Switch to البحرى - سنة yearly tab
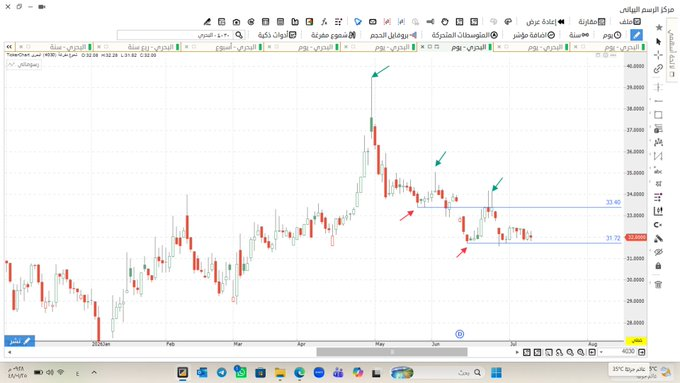Image resolution: width=680 pixels, height=383 pixels. [55, 47]
